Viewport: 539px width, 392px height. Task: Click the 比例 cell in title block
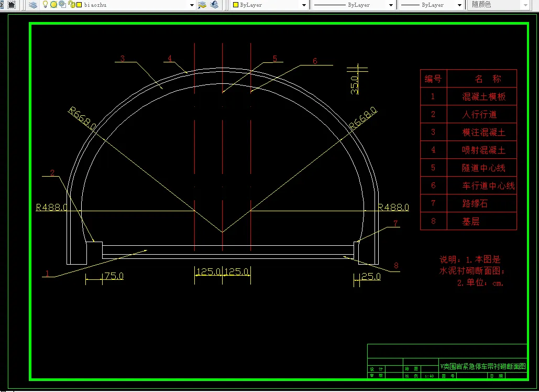point(412,376)
